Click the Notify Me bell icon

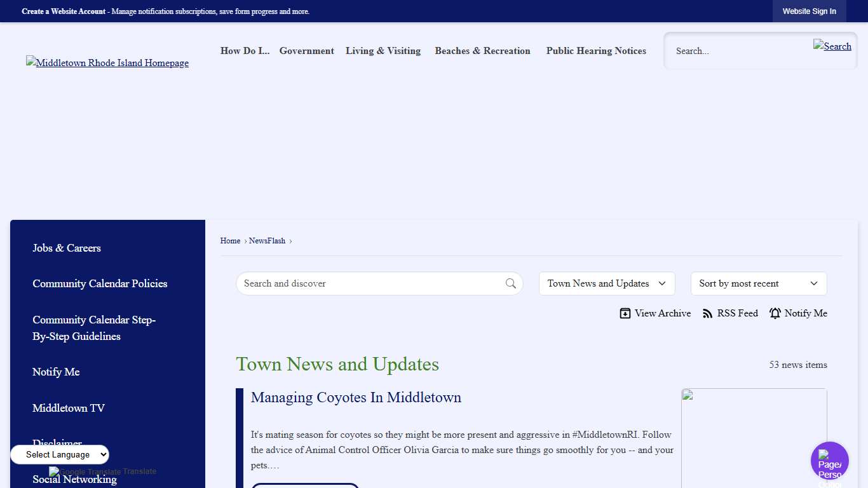tap(775, 313)
